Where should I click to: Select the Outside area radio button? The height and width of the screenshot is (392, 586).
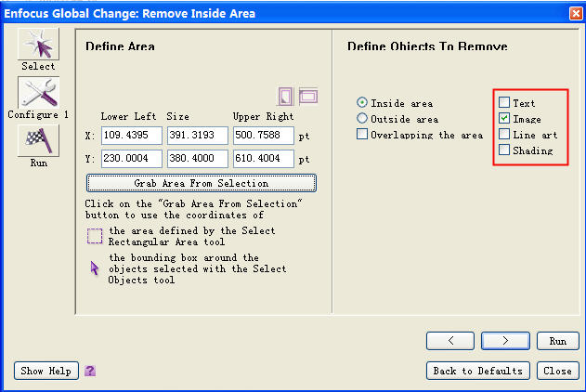tap(361, 119)
